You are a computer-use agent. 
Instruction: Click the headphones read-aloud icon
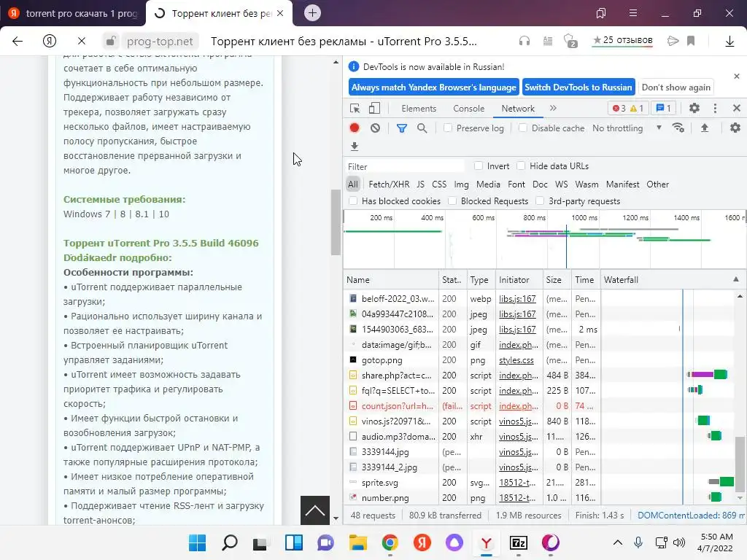click(525, 41)
